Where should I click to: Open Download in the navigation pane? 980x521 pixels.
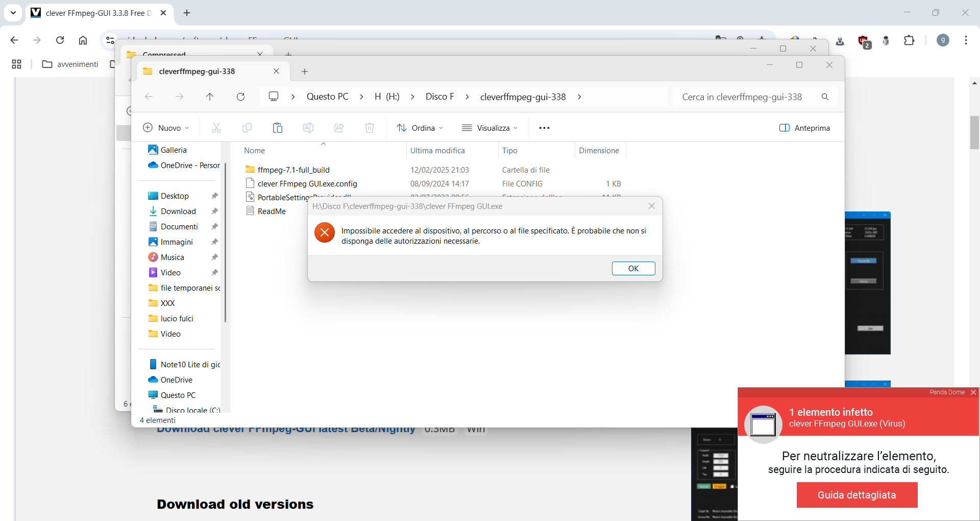pyautogui.click(x=178, y=211)
